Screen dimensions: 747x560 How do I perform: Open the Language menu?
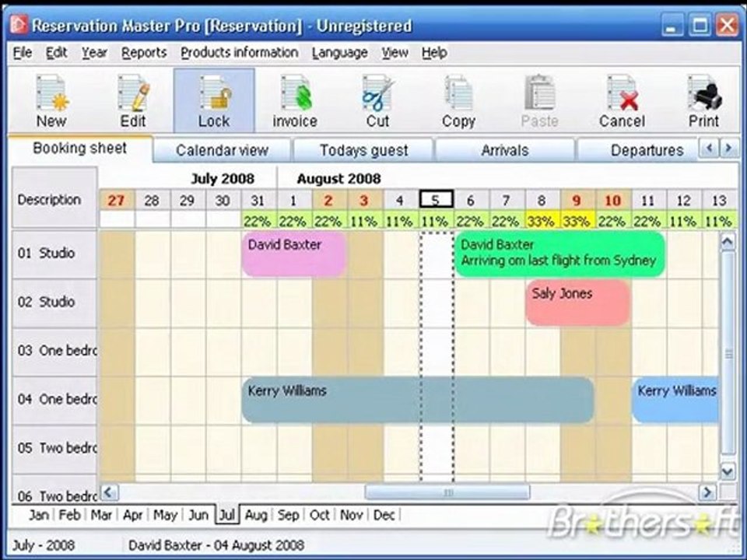pyautogui.click(x=340, y=52)
